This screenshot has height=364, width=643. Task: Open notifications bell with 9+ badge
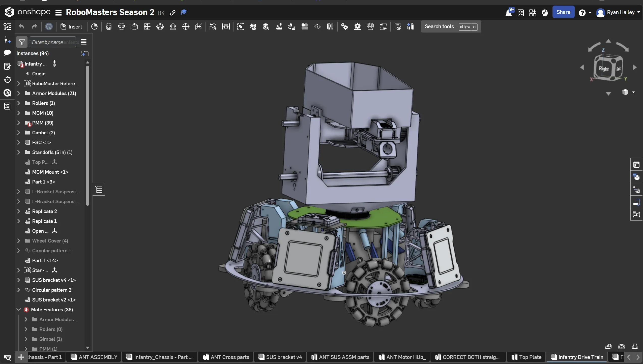[509, 12]
